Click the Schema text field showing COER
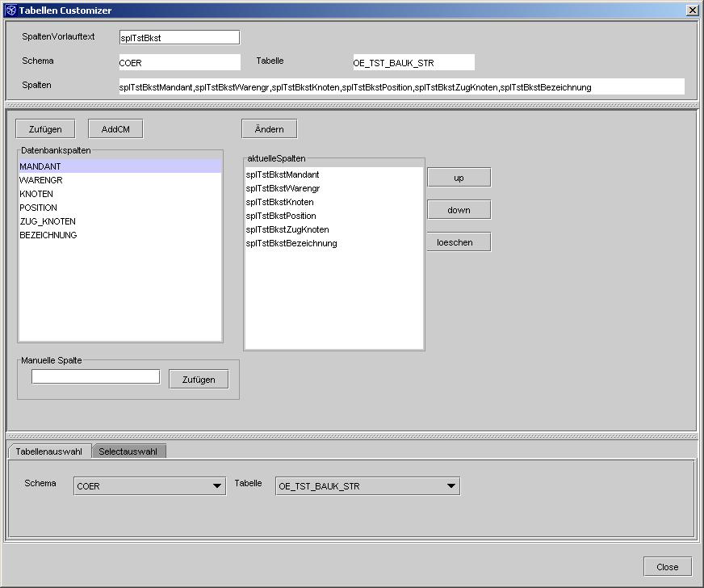This screenshot has width=704, height=588. 179,62
